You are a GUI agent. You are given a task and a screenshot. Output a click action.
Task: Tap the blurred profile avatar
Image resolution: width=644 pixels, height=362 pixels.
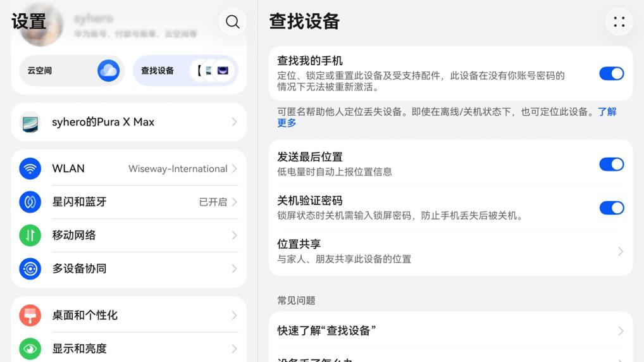[42, 25]
